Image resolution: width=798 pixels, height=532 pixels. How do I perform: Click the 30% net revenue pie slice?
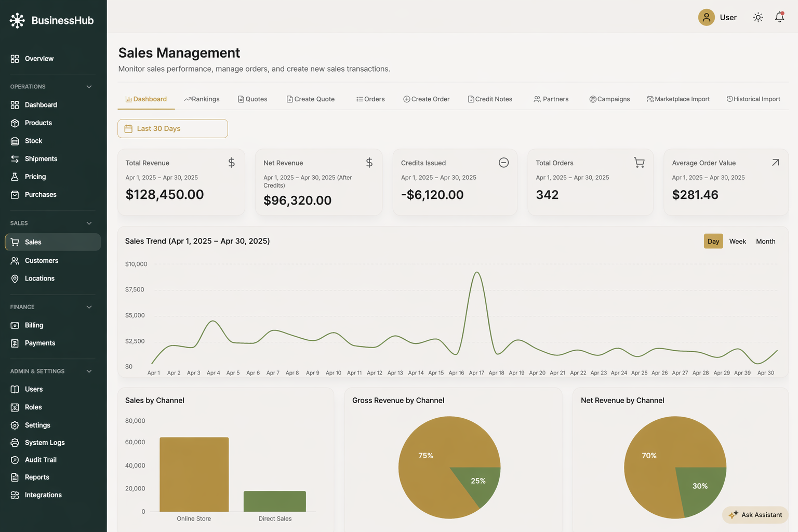click(700, 486)
